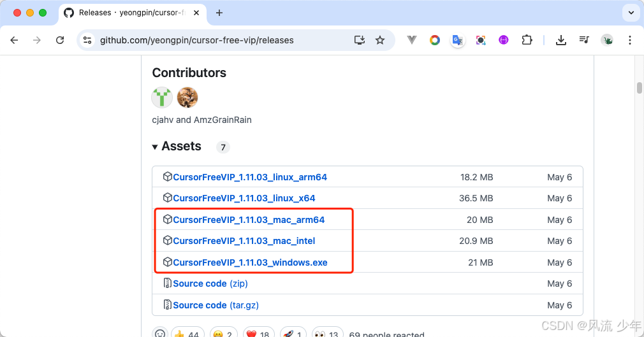This screenshot has width=644, height=337.
Task: Download CursorFreeVIP_1.11.03_mac_arm64
Action: (x=249, y=220)
